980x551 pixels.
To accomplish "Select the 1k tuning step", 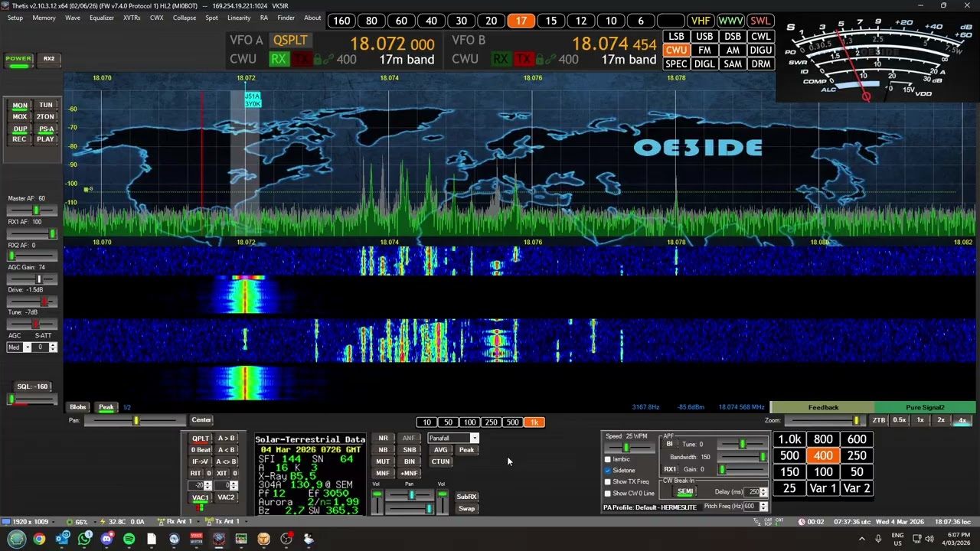I will tap(534, 422).
